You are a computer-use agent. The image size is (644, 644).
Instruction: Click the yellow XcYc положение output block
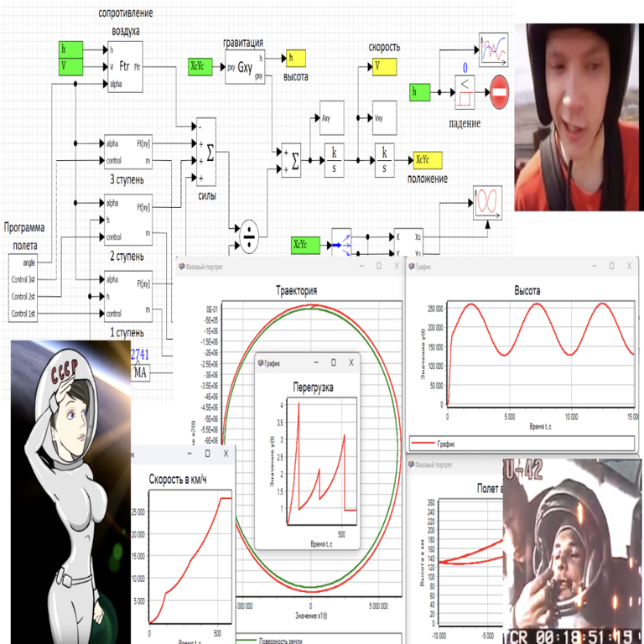424,159
